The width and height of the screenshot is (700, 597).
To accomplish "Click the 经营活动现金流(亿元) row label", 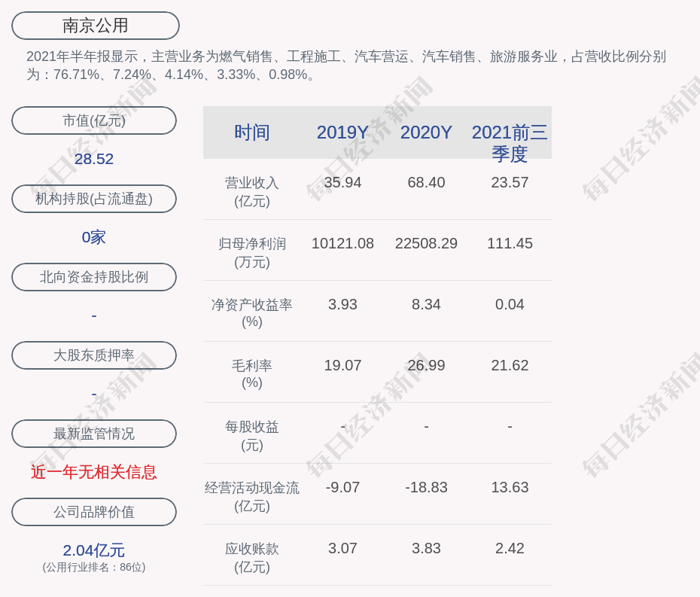I will point(252,497).
